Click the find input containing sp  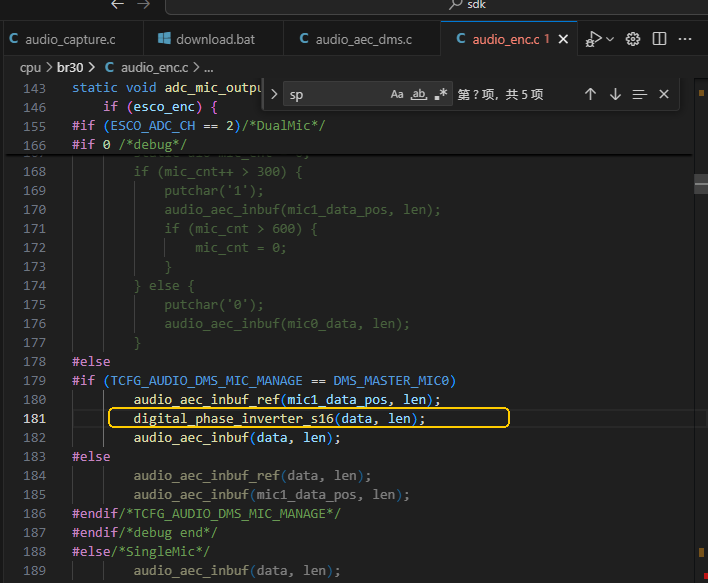(x=336, y=94)
